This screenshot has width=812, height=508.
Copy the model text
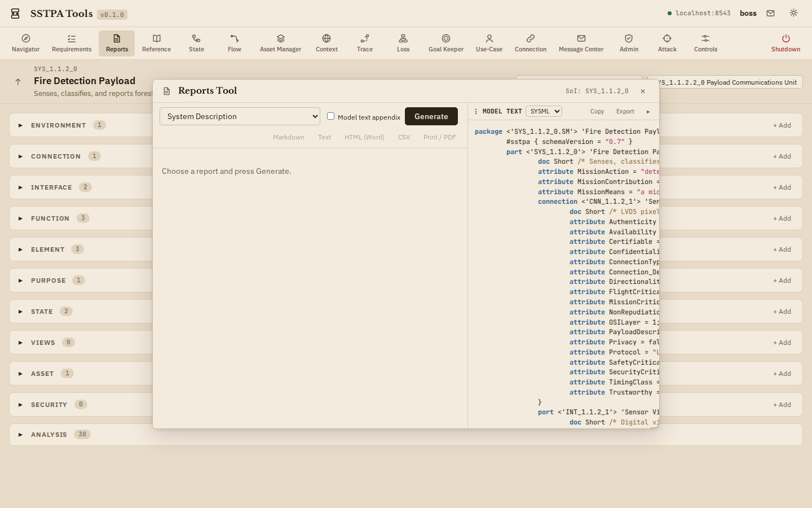(x=597, y=111)
